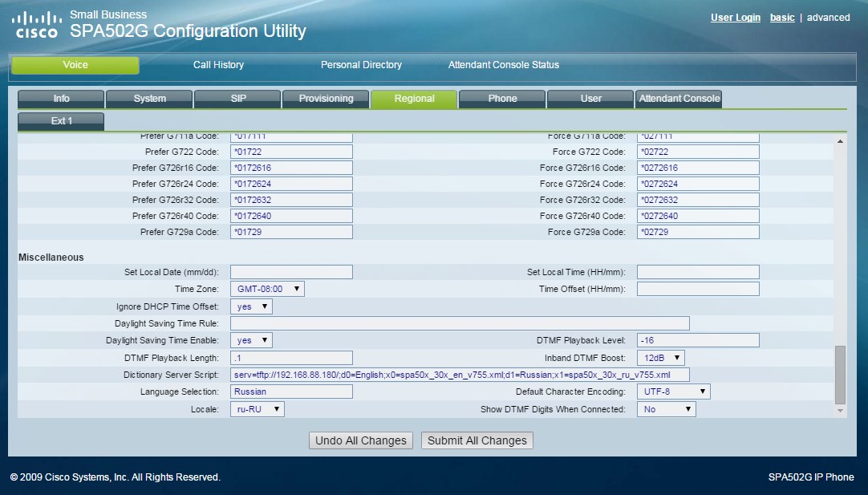Image resolution: width=868 pixels, height=495 pixels.
Task: Click Prefer G722 Code field
Action: tap(291, 152)
